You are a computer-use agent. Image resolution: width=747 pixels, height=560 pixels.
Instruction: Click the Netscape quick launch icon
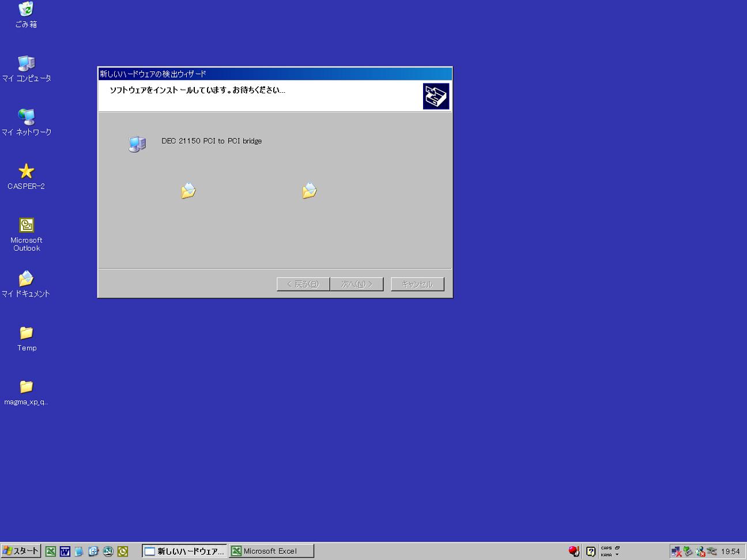[108, 551]
